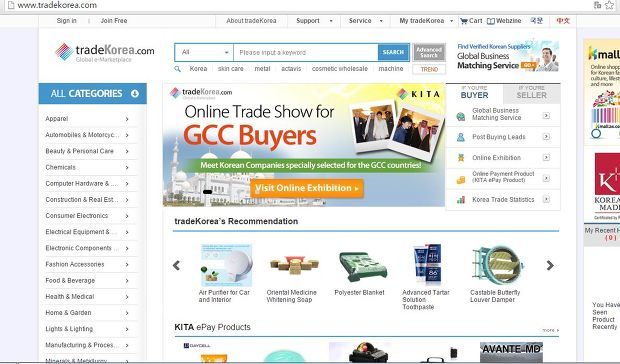
Task: Click the All Categories down-arrow icon
Action: (135, 94)
